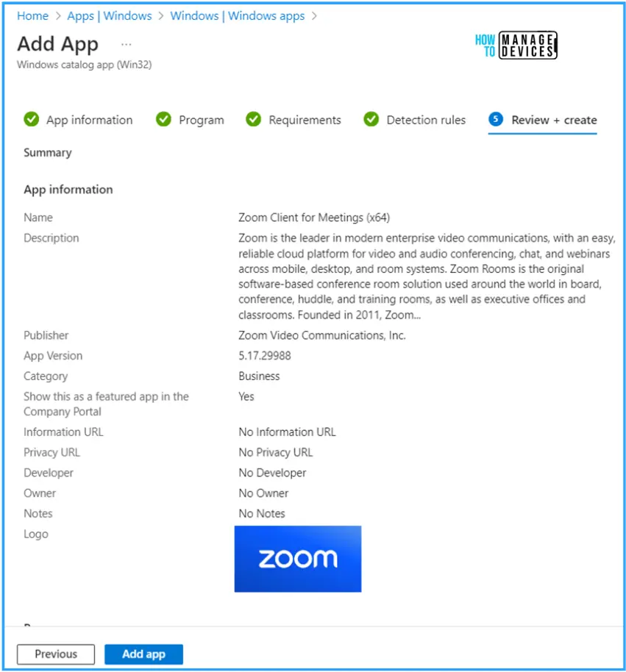Image resolution: width=626 pixels, height=672 pixels.
Task: Click the Detection rules green checkmark icon
Action: (x=371, y=119)
